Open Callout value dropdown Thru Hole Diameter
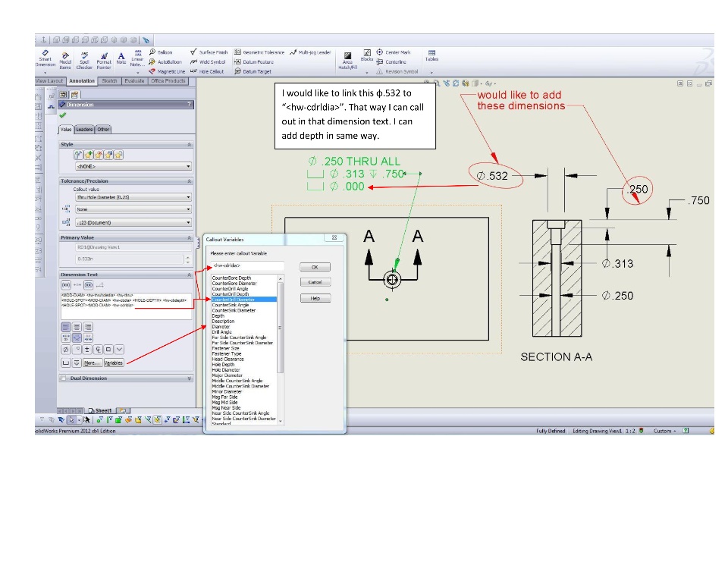Screen dimensions: 728x562 pyautogui.click(x=133, y=197)
